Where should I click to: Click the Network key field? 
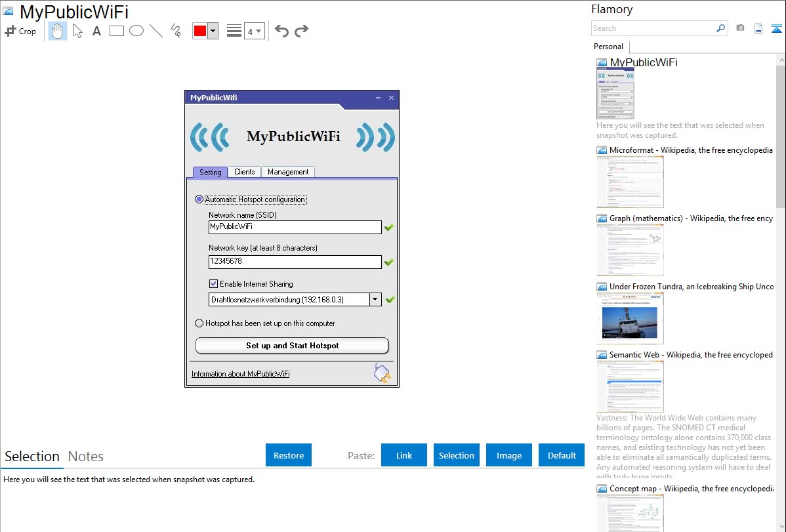point(295,262)
